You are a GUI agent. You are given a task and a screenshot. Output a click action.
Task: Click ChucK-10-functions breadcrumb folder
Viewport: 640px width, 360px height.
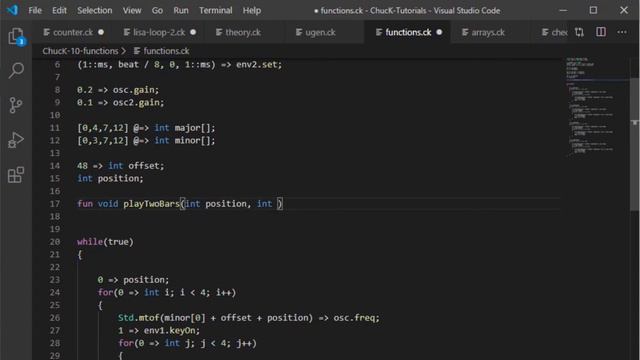point(80,51)
